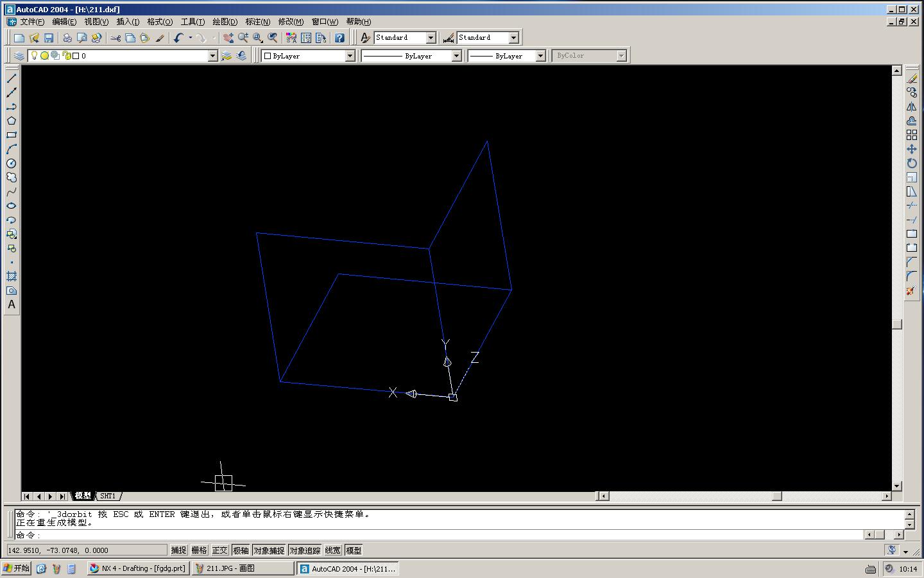The height and width of the screenshot is (578, 924).
Task: Select the Line drawing tool
Action: point(12,78)
